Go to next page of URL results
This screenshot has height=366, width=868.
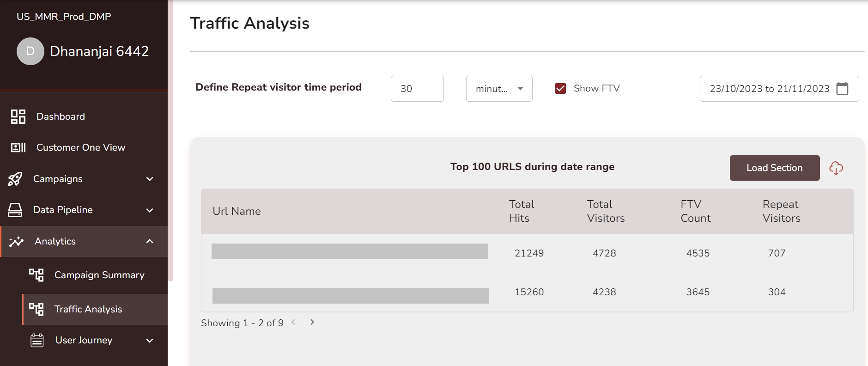pyautogui.click(x=312, y=322)
